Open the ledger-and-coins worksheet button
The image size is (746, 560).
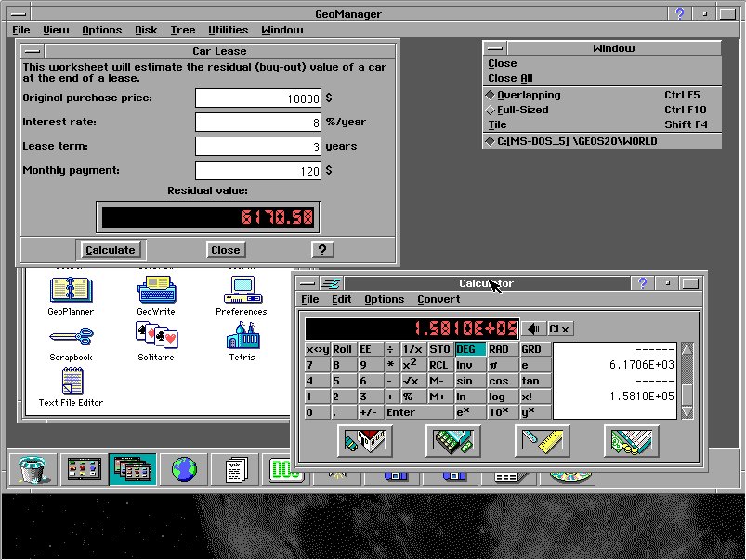pyautogui.click(x=632, y=441)
